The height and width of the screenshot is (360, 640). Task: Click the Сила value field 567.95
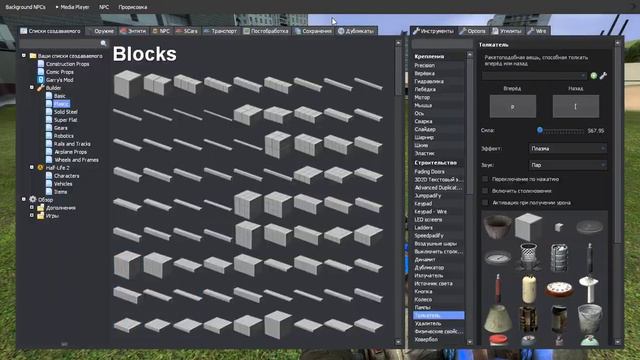(x=596, y=131)
